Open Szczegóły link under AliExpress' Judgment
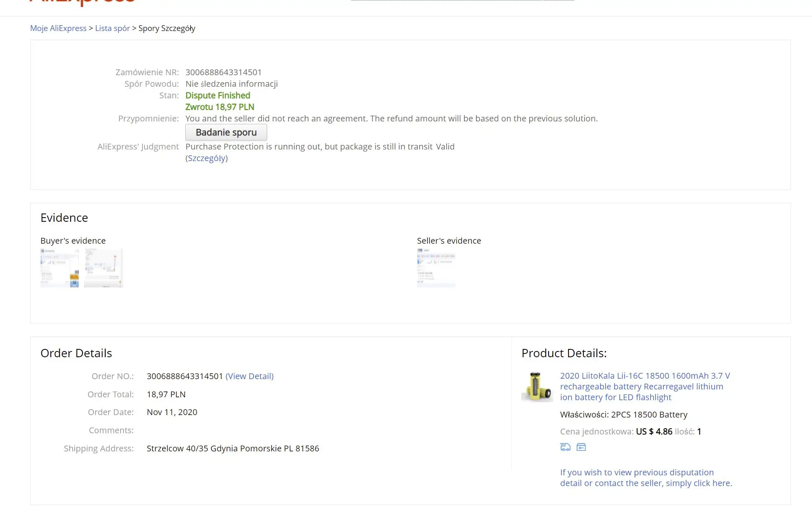812x510 pixels. 206,158
